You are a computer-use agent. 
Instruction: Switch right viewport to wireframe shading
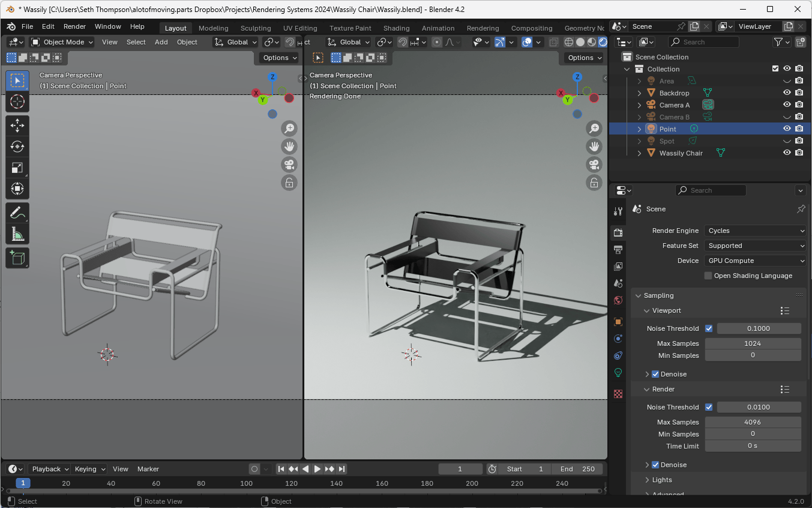(570, 42)
